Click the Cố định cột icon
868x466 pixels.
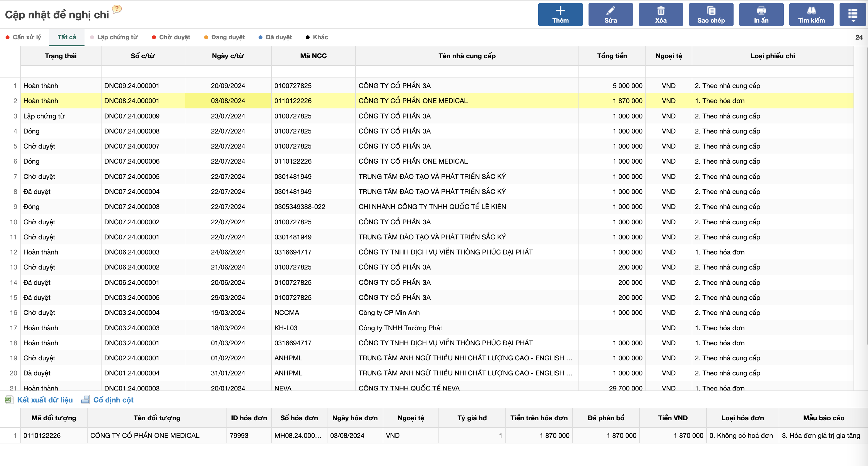(86, 400)
